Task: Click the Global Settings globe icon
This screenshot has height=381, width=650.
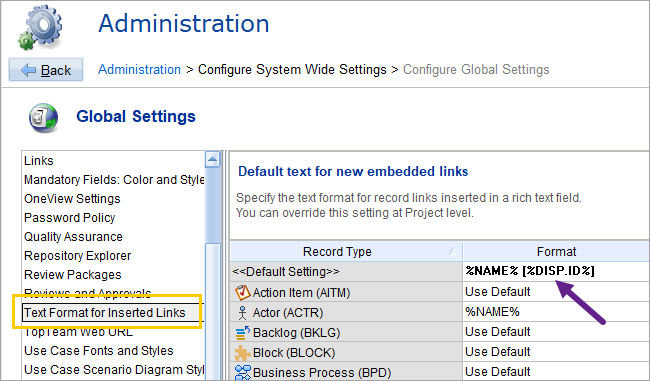Action: pyautogui.click(x=43, y=118)
